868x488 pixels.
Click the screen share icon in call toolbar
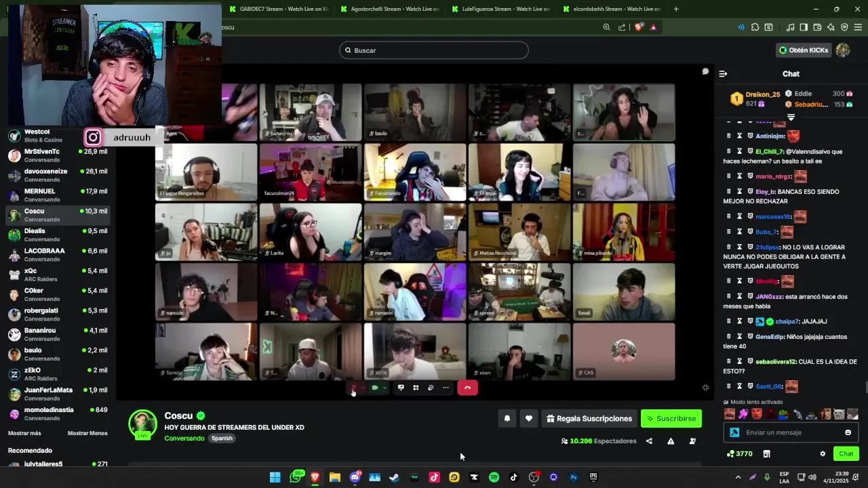click(401, 388)
